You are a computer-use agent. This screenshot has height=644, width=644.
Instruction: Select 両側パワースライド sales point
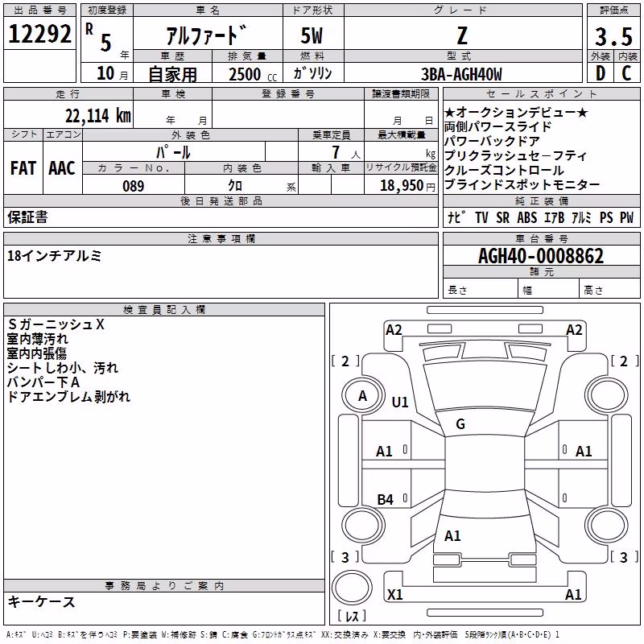click(497, 126)
